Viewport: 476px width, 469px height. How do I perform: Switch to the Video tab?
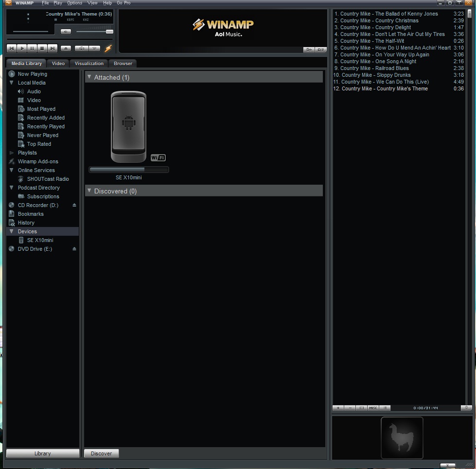58,63
